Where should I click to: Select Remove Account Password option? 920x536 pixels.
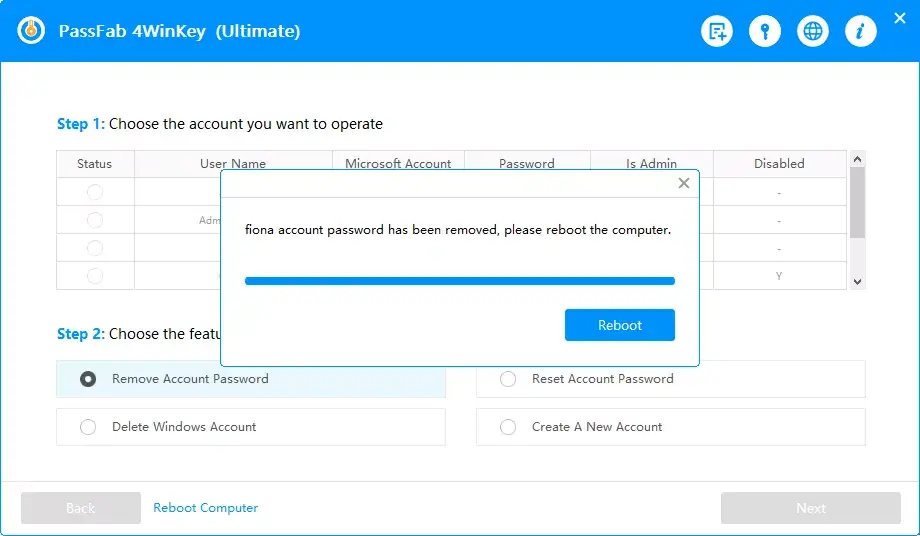[89, 379]
